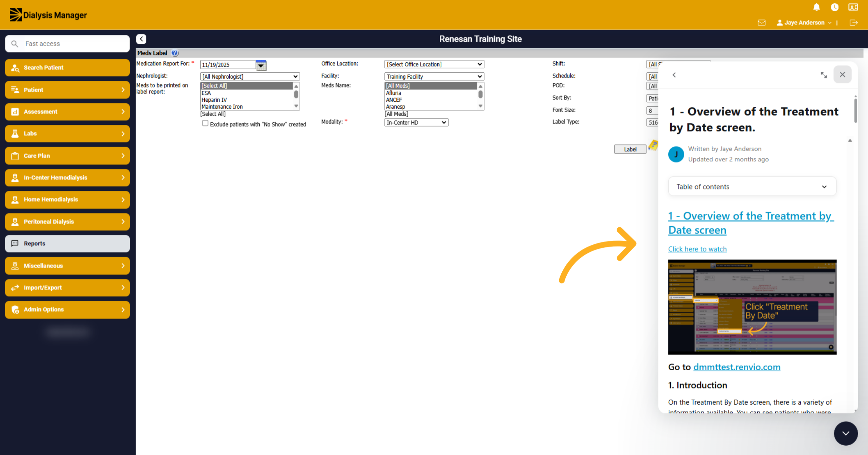Follow the Click here to watch link

[x=697, y=249]
